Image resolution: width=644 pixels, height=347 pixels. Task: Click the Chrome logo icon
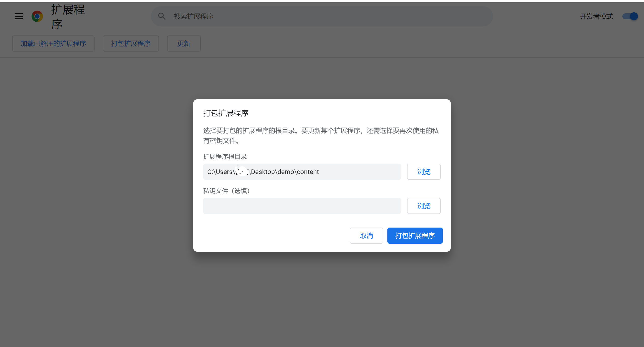click(x=37, y=16)
